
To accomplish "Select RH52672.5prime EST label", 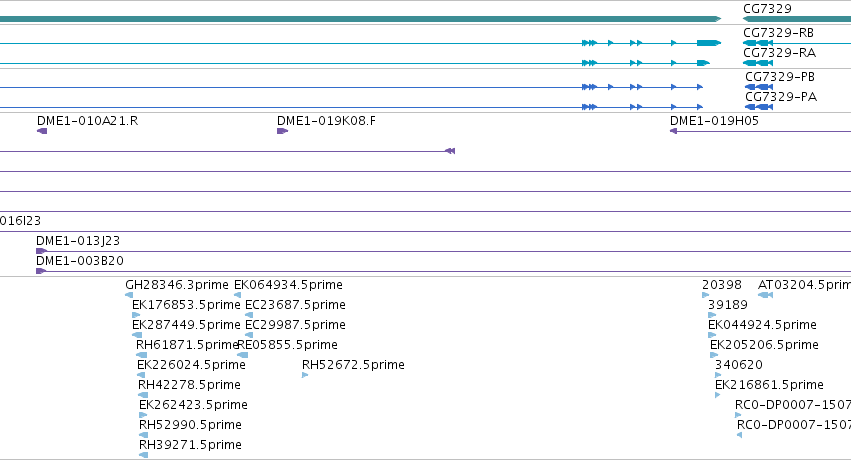I will click(x=353, y=365).
